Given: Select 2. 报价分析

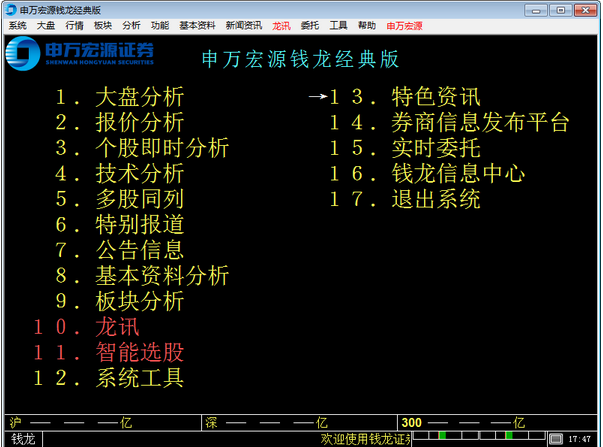Looking at the screenshot, I should tap(120, 122).
